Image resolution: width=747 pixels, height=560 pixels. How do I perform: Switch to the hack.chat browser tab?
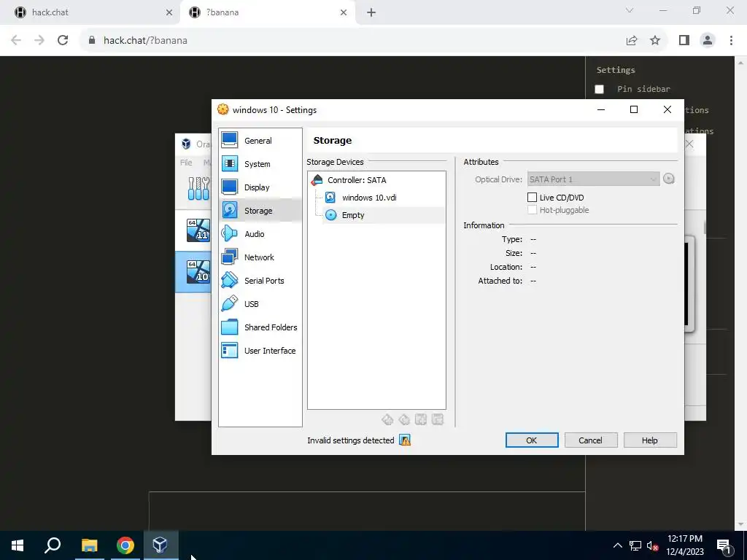[90, 12]
